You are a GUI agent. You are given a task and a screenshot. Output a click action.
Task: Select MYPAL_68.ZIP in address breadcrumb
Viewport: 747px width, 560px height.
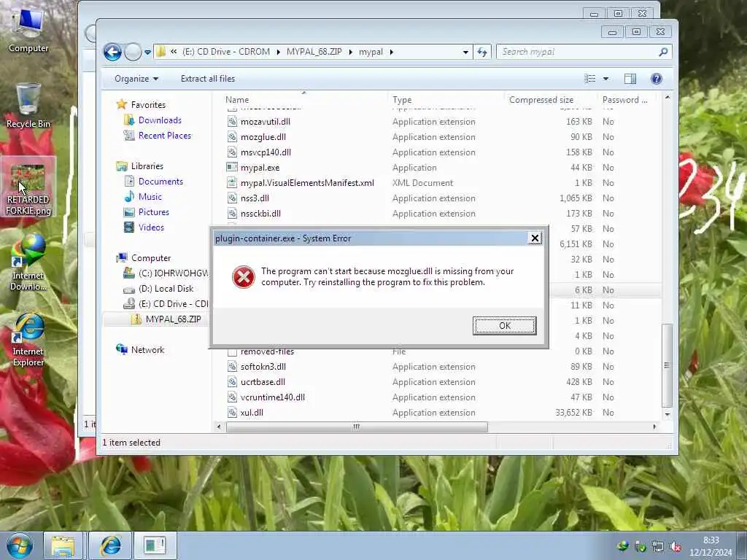tap(314, 52)
